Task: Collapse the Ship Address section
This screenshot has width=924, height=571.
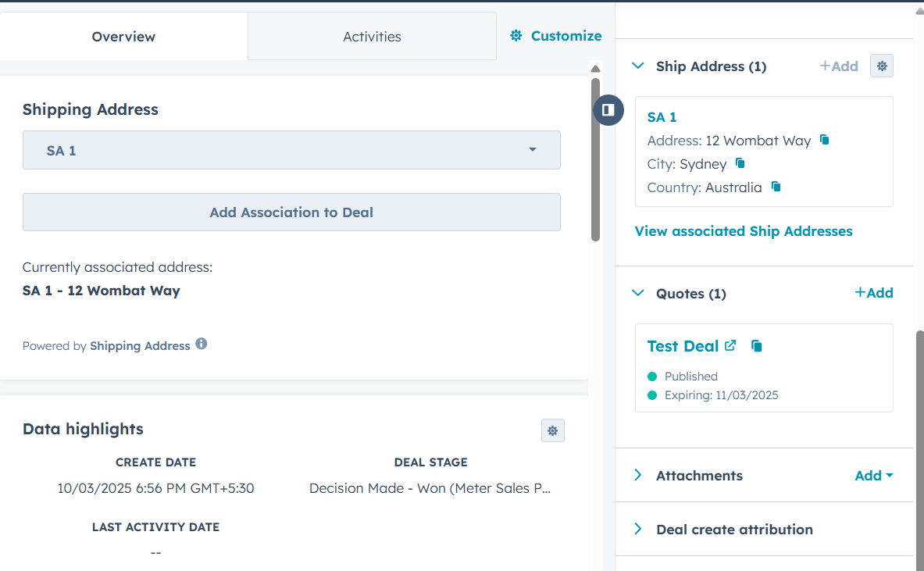Action: pyautogui.click(x=637, y=66)
